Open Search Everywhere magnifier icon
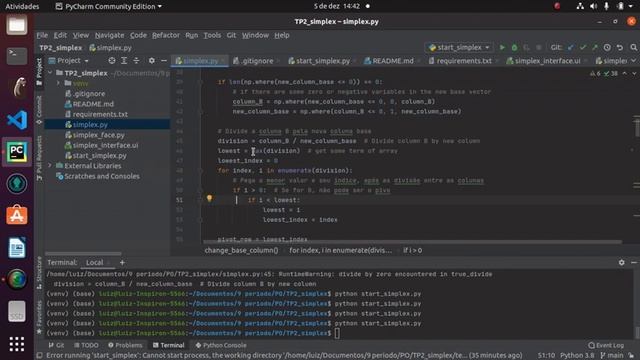 [x=633, y=48]
